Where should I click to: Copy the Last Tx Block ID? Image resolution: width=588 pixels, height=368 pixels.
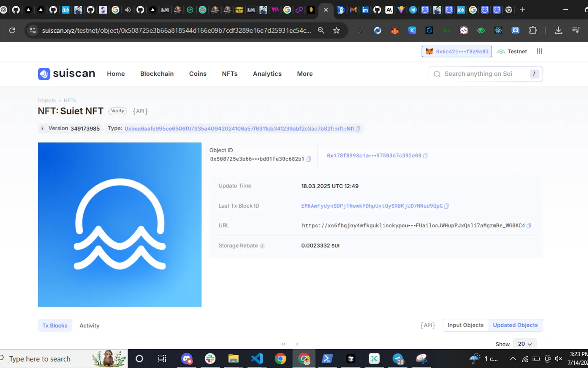pyautogui.click(x=447, y=206)
